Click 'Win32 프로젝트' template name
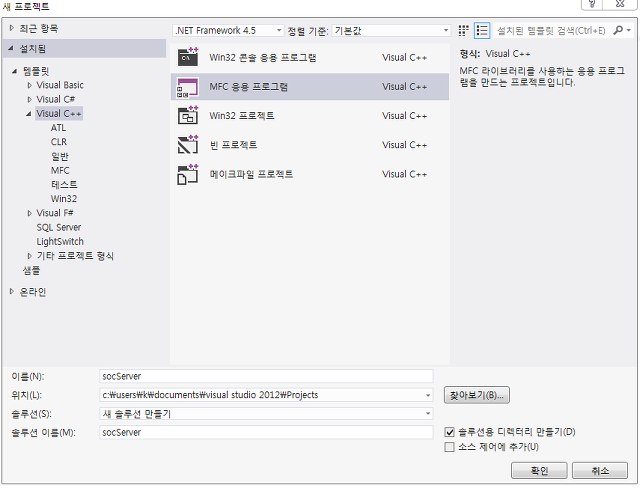Image resolution: width=640 pixels, height=488 pixels. [x=242, y=116]
